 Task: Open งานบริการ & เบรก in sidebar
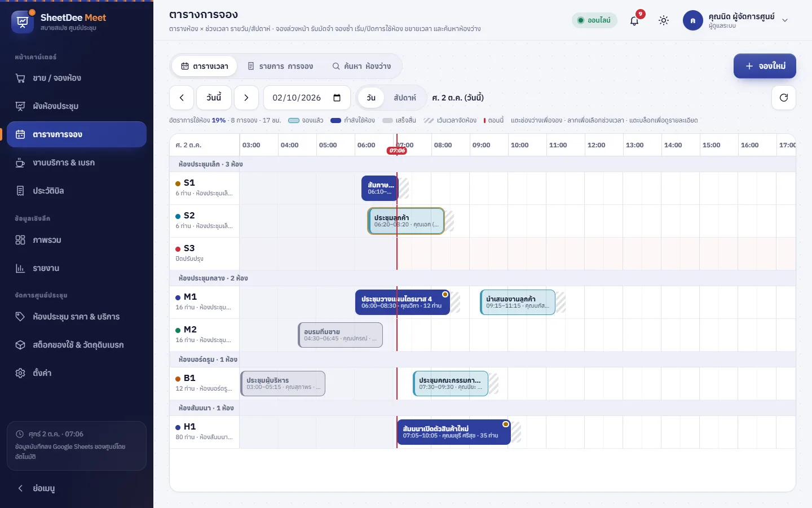(77, 163)
